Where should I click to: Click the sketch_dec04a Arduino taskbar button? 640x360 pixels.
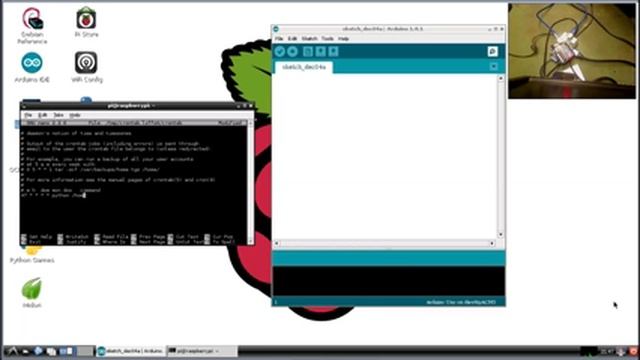tap(131, 351)
